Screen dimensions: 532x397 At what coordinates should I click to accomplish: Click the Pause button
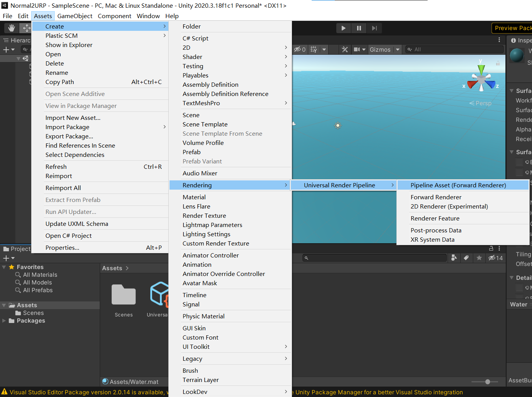click(359, 28)
